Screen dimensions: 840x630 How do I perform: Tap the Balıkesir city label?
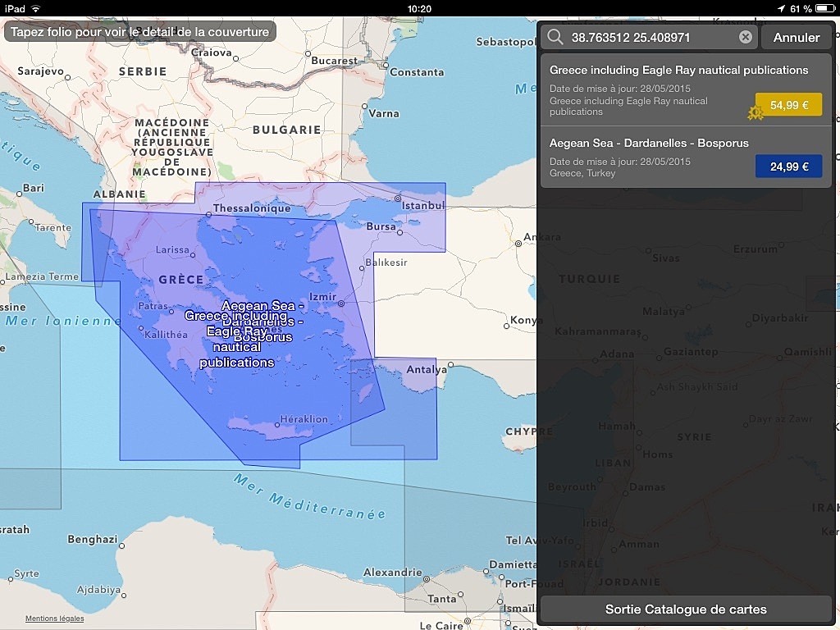click(x=386, y=262)
